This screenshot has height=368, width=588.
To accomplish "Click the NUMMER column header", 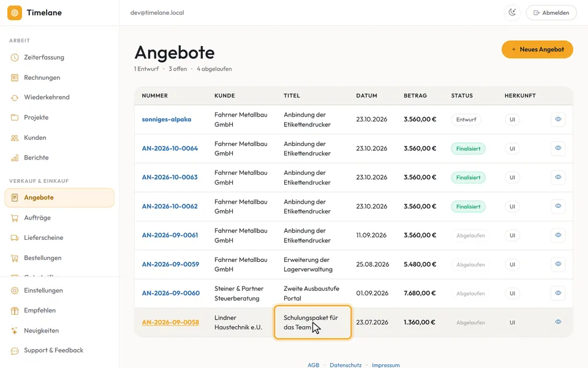I will [x=155, y=96].
